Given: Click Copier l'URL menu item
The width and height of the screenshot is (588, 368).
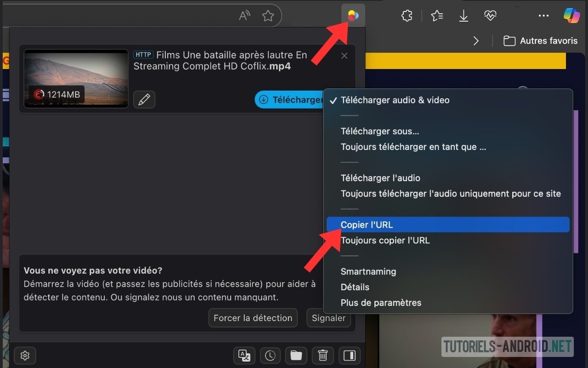Looking at the screenshot, I should click(448, 225).
